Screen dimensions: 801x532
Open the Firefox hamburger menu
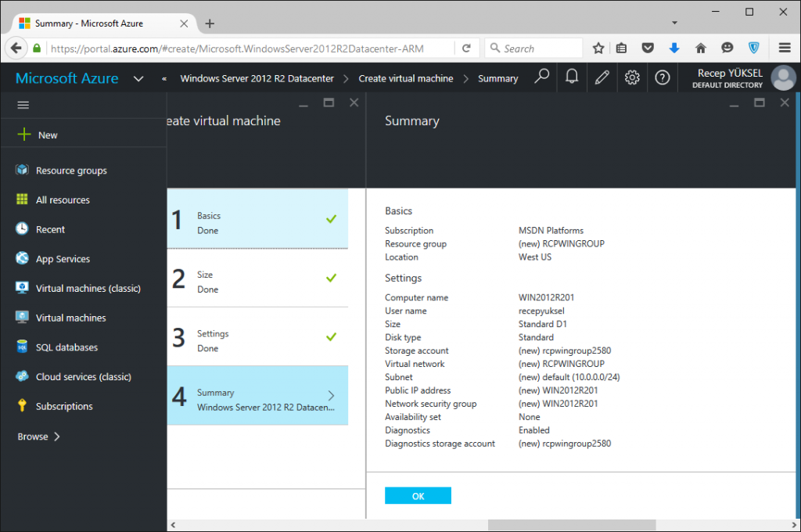(x=785, y=48)
